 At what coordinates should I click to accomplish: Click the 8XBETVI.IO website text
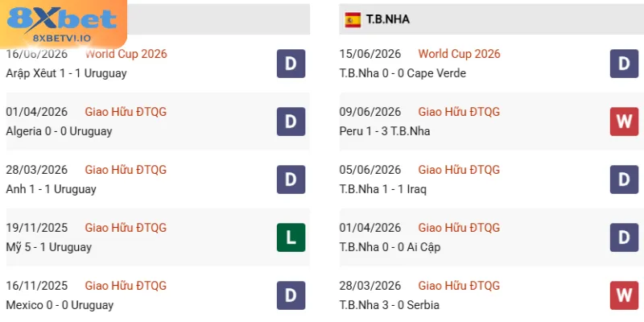pos(62,38)
